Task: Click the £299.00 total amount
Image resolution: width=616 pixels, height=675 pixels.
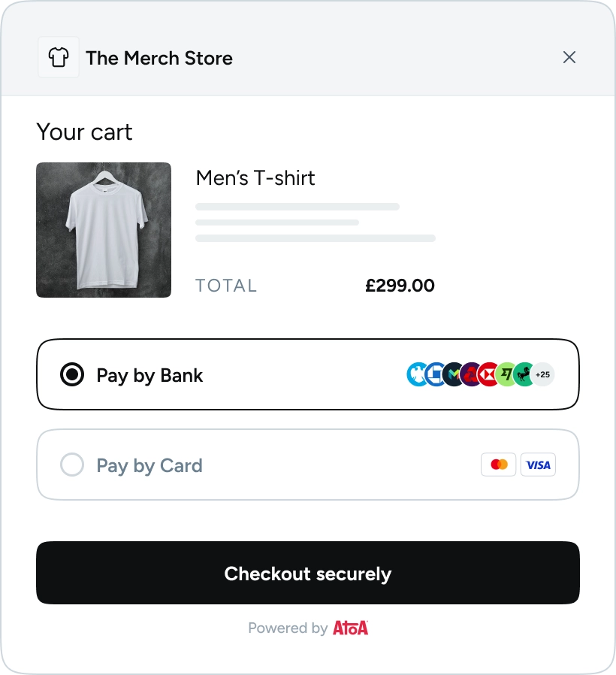Action: point(400,286)
